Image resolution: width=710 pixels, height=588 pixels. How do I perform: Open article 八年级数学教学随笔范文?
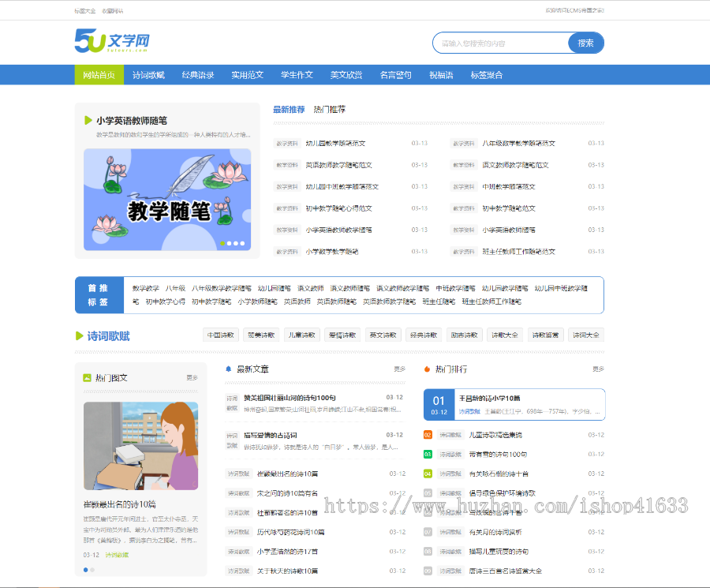pyautogui.click(x=519, y=144)
